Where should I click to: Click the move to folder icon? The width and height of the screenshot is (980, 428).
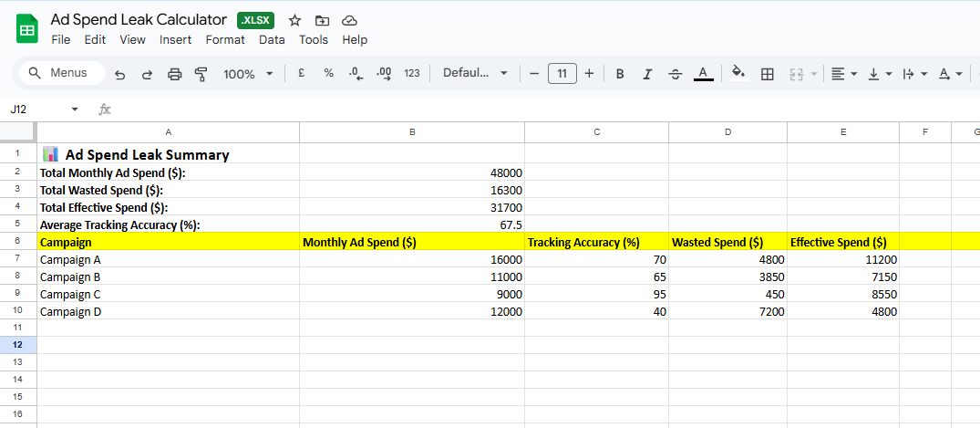(x=323, y=21)
